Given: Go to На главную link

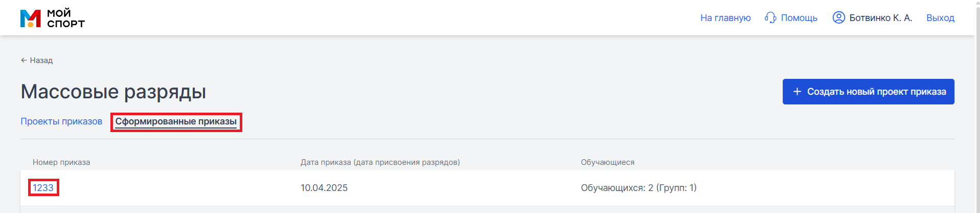Looking at the screenshot, I should (725, 18).
